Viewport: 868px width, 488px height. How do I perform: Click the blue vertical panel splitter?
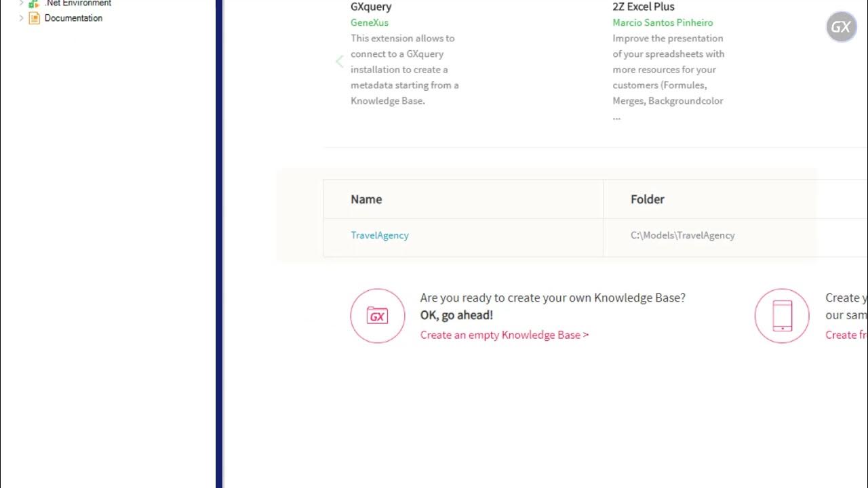click(219, 244)
